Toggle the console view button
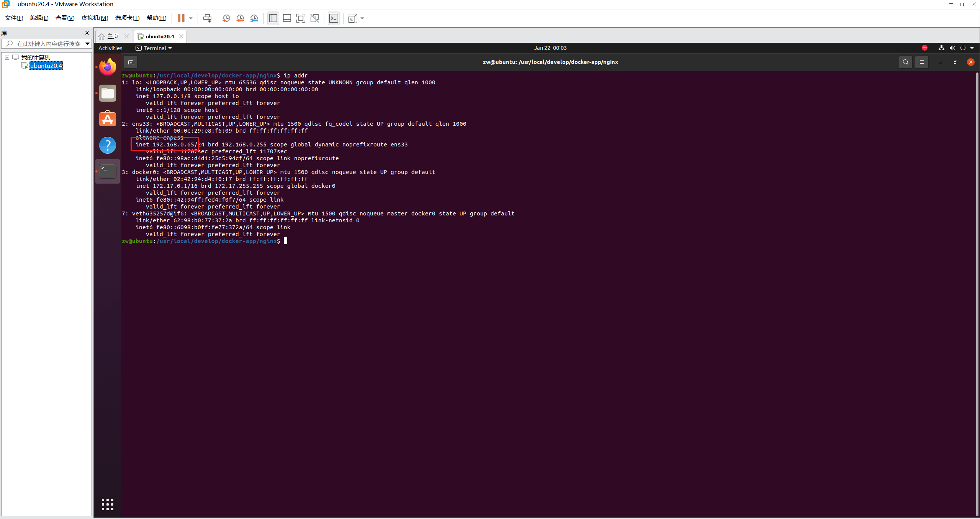This screenshot has width=980, height=519. (334, 18)
